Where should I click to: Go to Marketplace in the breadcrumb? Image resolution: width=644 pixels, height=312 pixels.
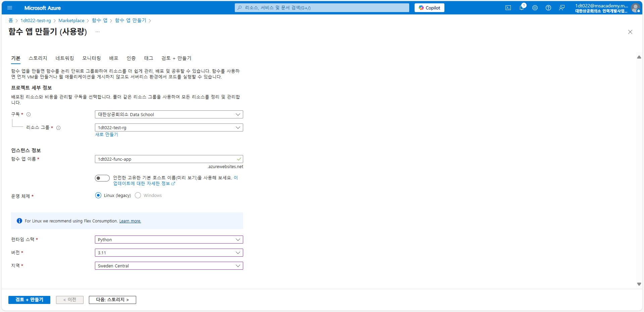click(x=71, y=20)
